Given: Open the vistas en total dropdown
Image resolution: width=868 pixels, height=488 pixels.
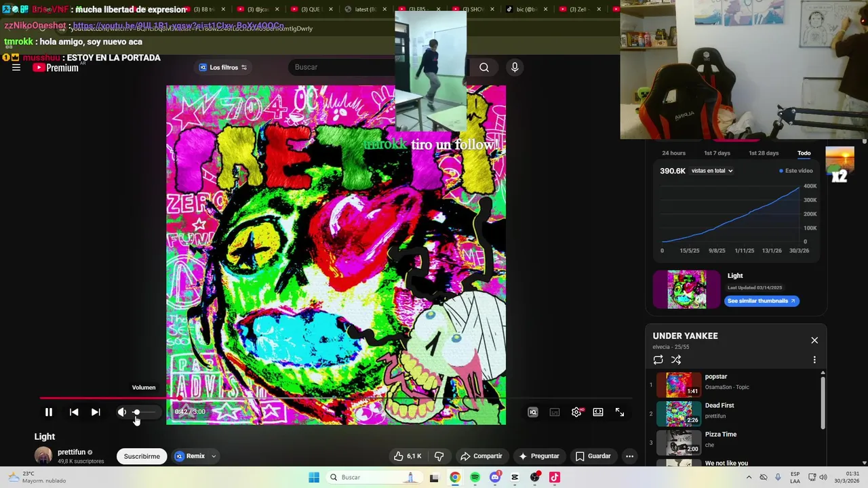Looking at the screenshot, I should coord(712,171).
